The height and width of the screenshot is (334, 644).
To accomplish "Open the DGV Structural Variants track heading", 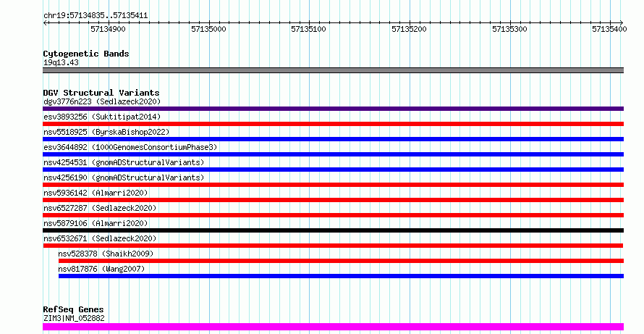I will point(101,93).
